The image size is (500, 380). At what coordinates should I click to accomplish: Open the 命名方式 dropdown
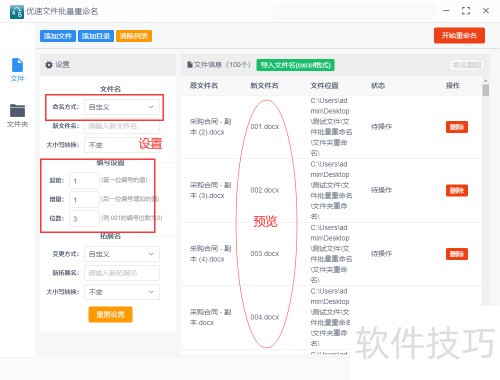pos(122,107)
